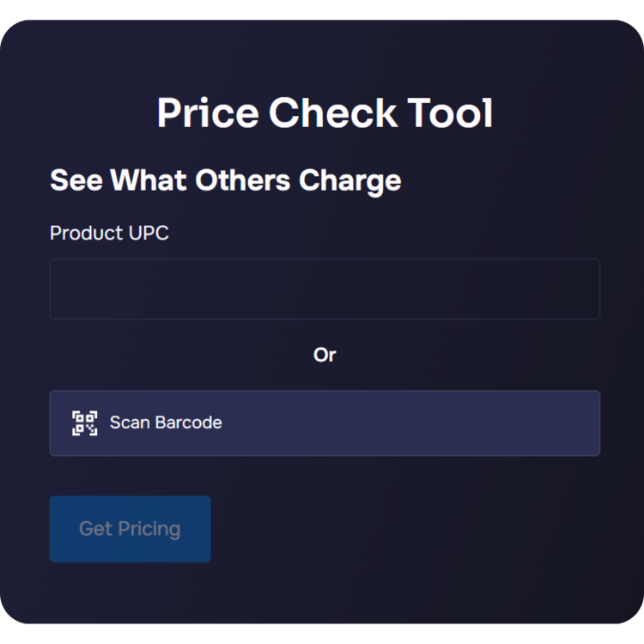Submit the form with Get Pricing

130,529
